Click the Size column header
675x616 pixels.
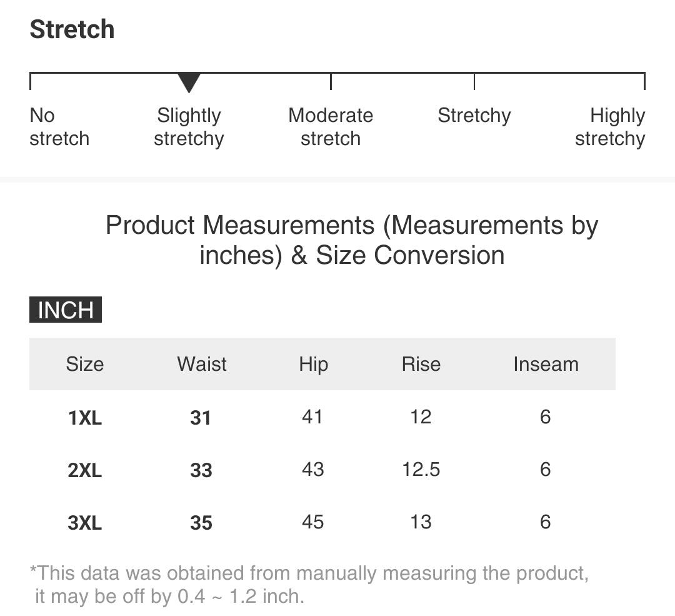(x=85, y=364)
